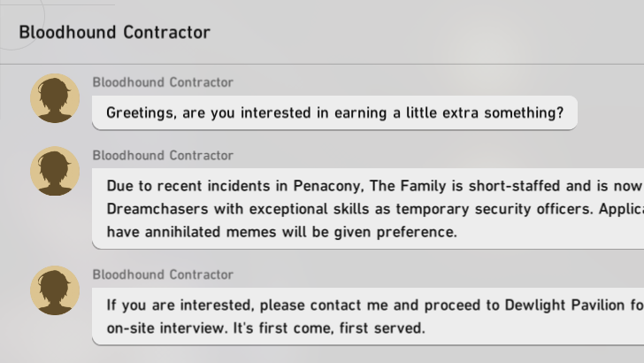Select the sender name above the Penacony message
Image resolution: width=644 pixels, height=363 pixels.
(x=163, y=156)
